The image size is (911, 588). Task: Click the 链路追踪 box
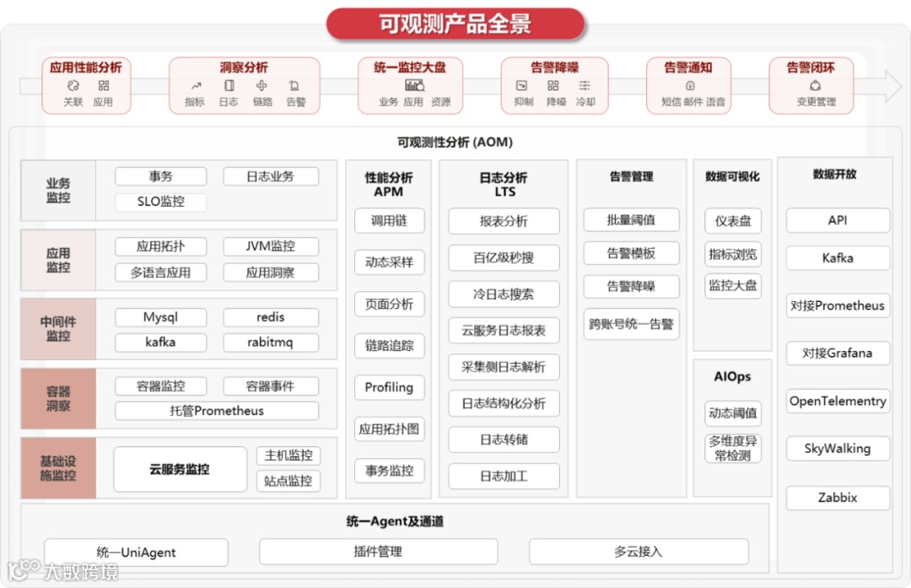(389, 346)
